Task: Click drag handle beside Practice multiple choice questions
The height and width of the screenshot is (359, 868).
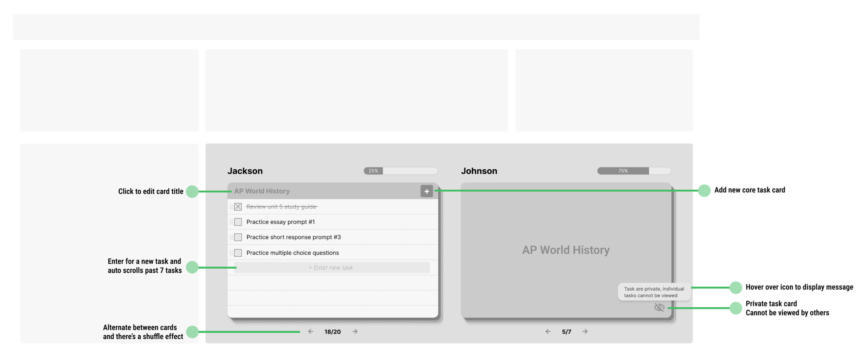Action: click(x=231, y=253)
